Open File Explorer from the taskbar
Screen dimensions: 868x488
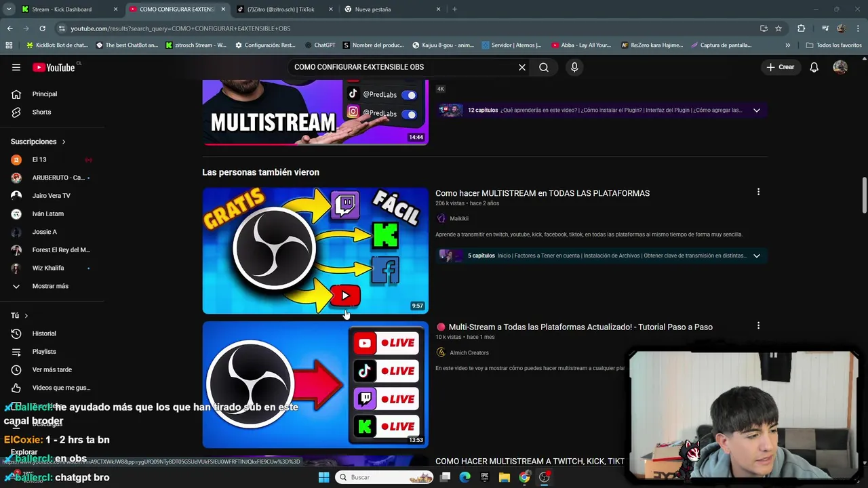click(x=505, y=477)
